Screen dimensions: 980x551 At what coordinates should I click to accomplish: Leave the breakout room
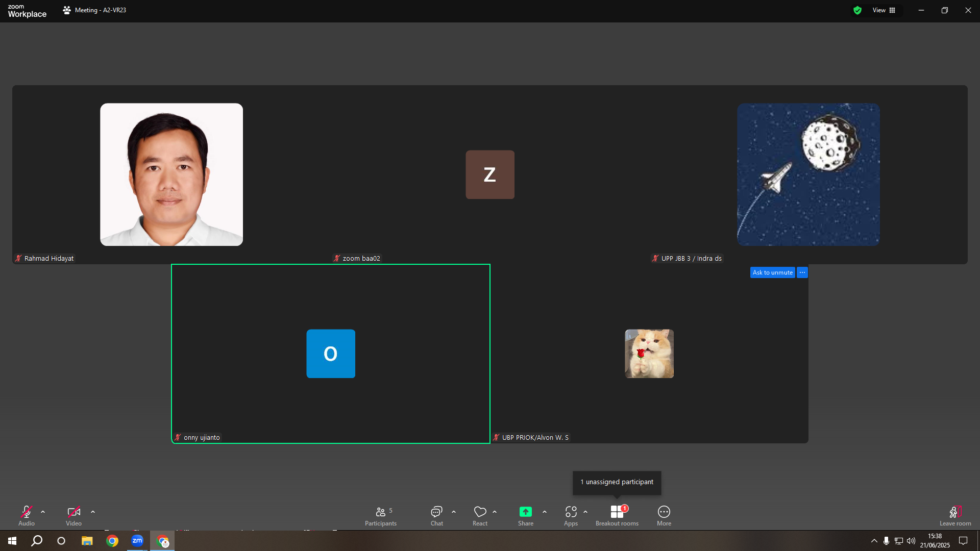coord(955,515)
